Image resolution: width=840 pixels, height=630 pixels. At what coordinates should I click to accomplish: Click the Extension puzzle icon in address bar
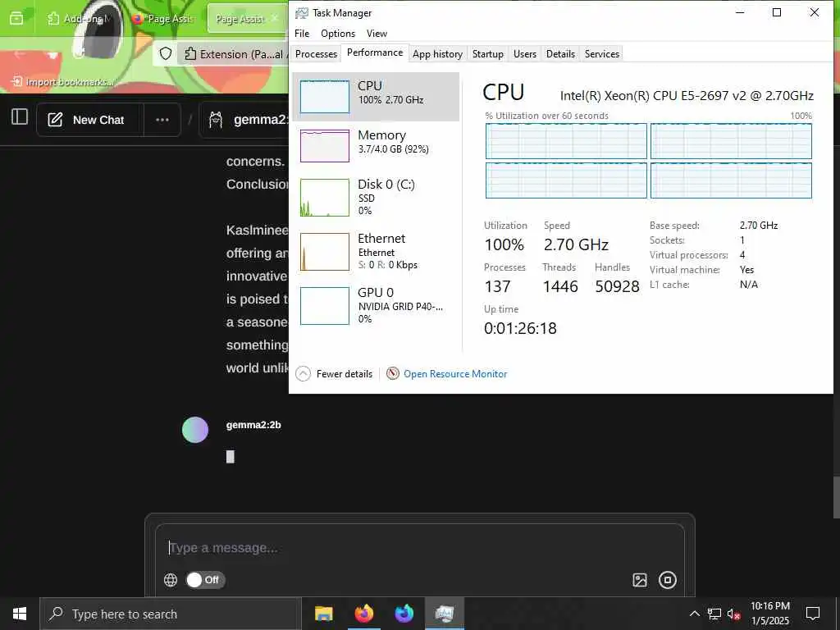190,53
